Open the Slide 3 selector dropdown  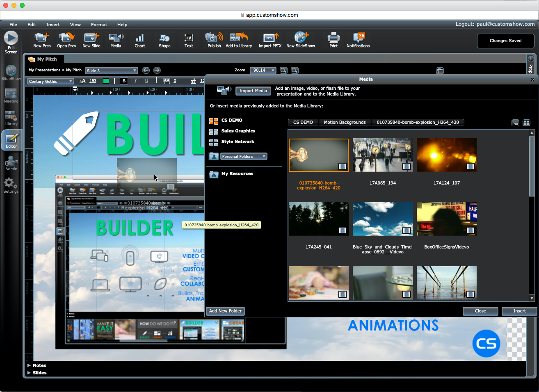point(112,71)
